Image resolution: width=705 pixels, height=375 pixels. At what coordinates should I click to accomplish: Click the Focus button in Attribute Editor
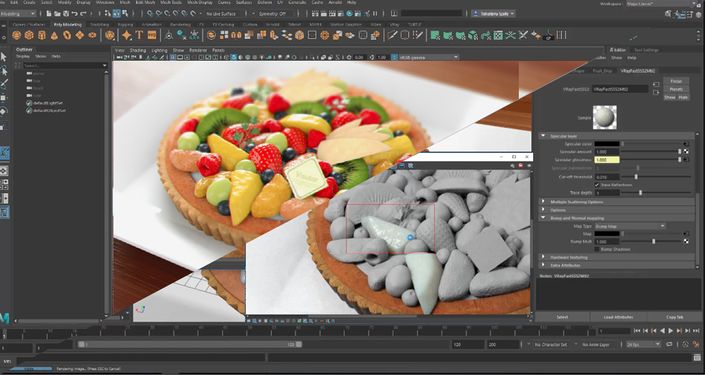coord(676,81)
